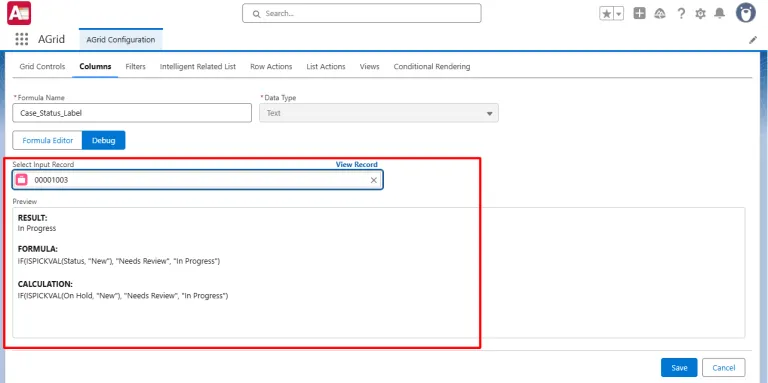Click the pencil edit page icon

(x=753, y=40)
